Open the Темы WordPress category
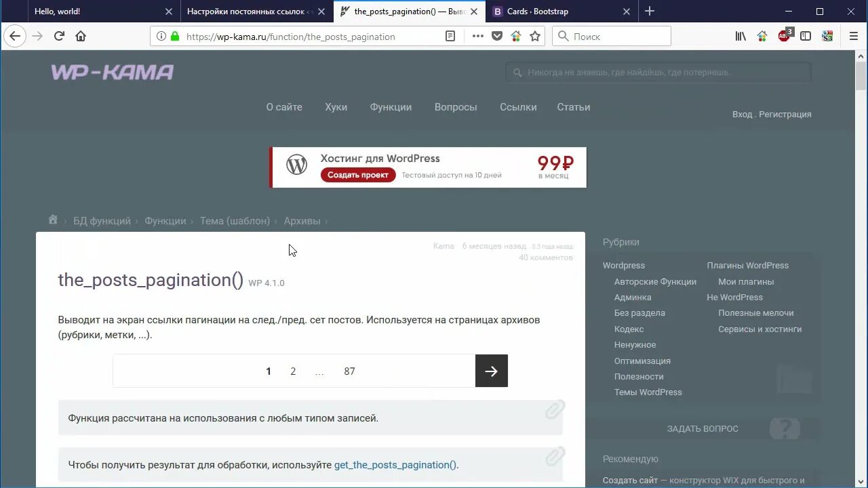The width and height of the screenshot is (868, 488). point(648,392)
